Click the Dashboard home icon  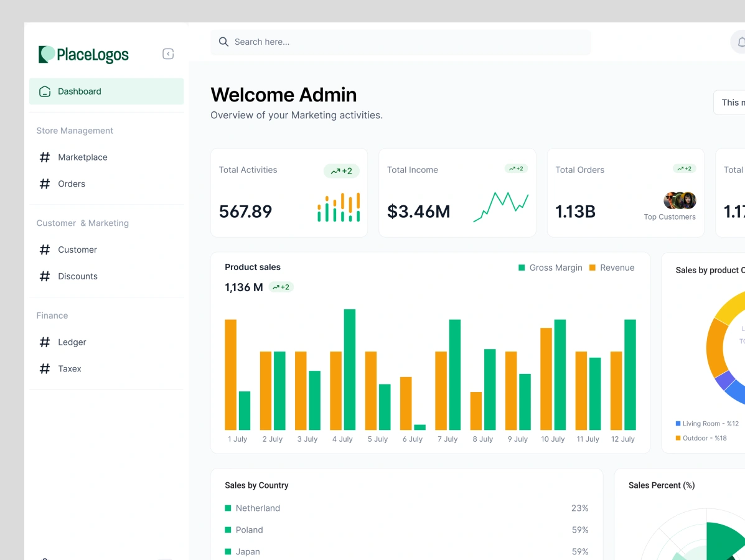pos(45,91)
